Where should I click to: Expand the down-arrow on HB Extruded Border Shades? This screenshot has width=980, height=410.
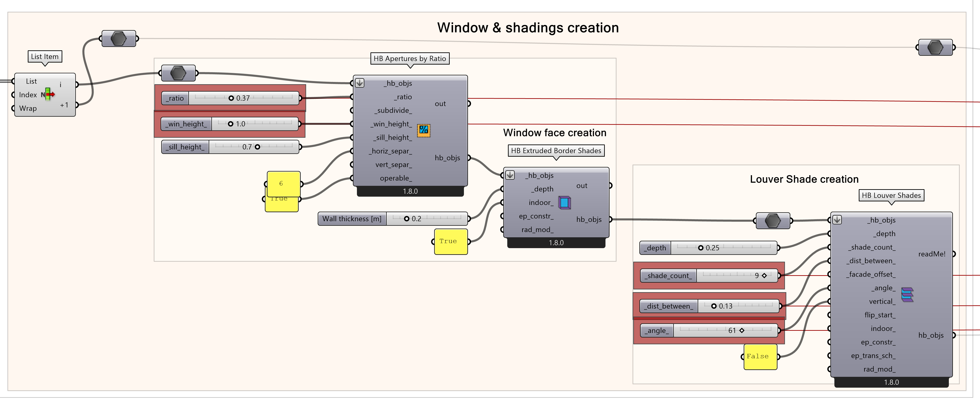coord(510,175)
